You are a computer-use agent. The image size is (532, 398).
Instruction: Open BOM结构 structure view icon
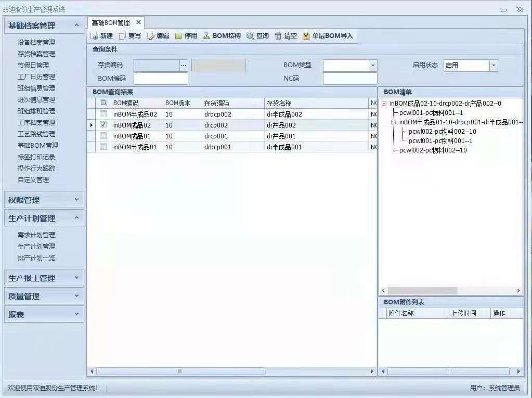pyautogui.click(x=206, y=36)
